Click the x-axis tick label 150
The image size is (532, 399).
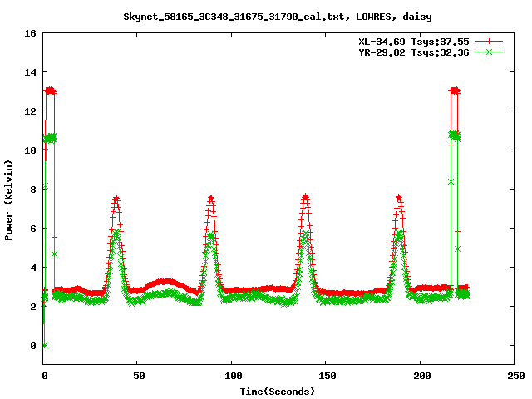(328, 376)
